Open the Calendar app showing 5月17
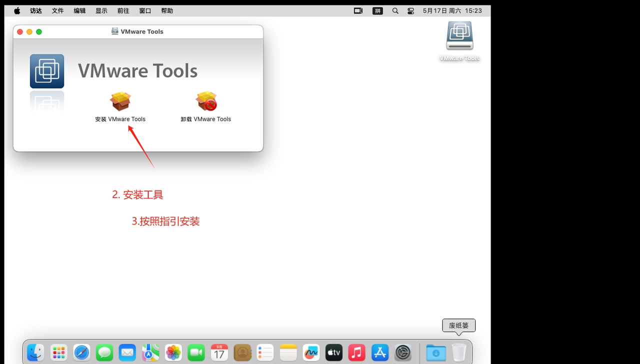 [219, 352]
